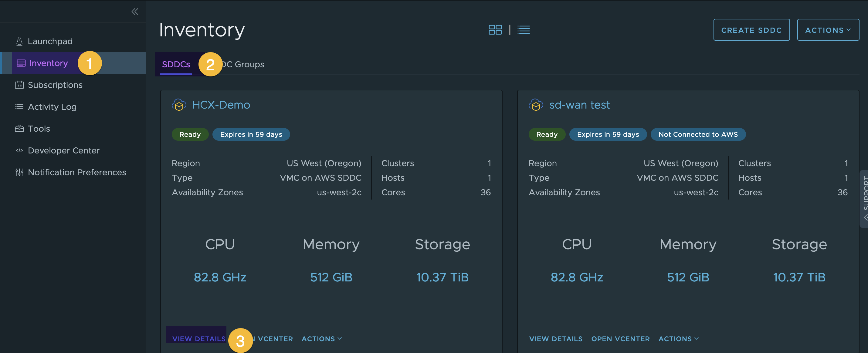The image size is (868, 353).
Task: Click us-west-2c zone value on HCX-Demo
Action: [339, 192]
